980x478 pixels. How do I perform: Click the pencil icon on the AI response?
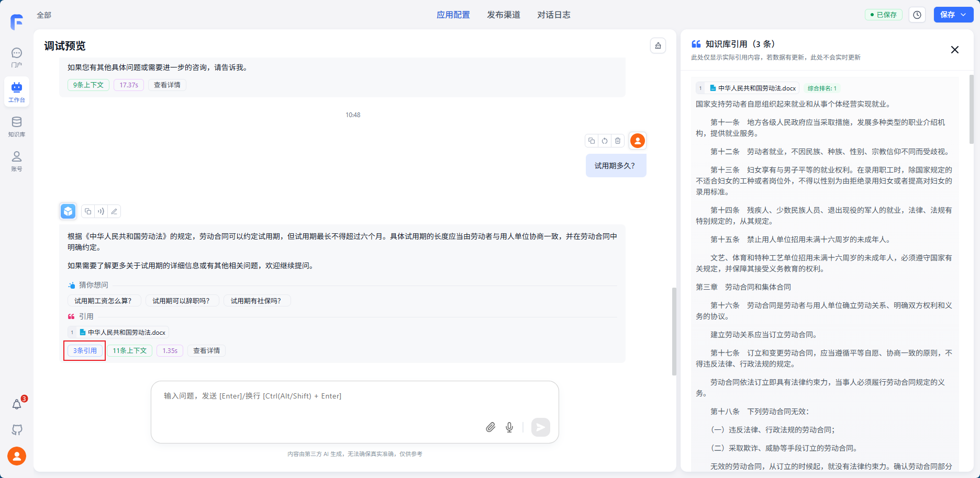pyautogui.click(x=114, y=211)
